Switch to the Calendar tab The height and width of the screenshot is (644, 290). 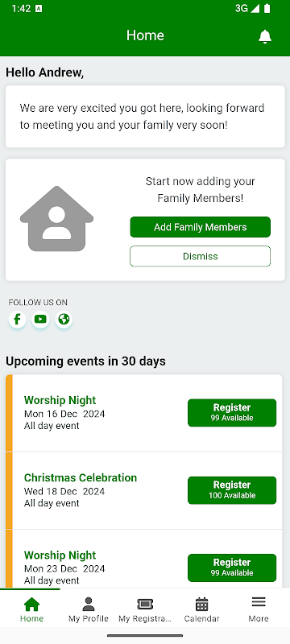(x=201, y=610)
